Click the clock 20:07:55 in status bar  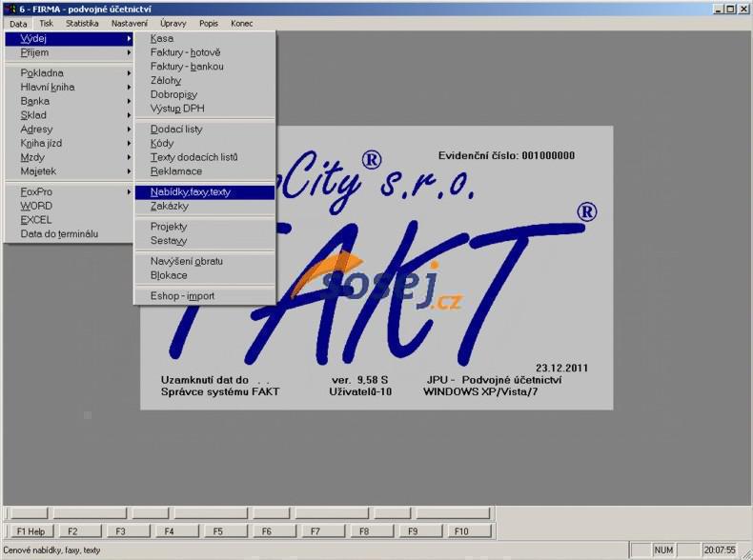720,550
